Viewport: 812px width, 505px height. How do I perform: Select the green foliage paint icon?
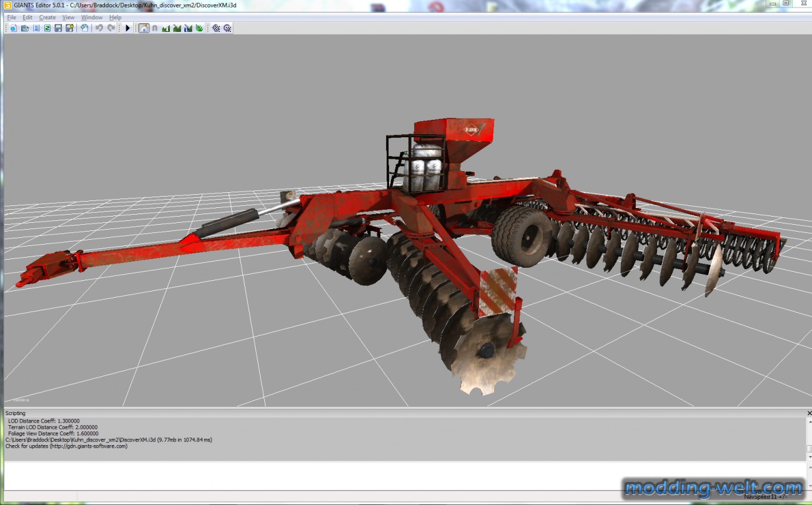[x=199, y=28]
